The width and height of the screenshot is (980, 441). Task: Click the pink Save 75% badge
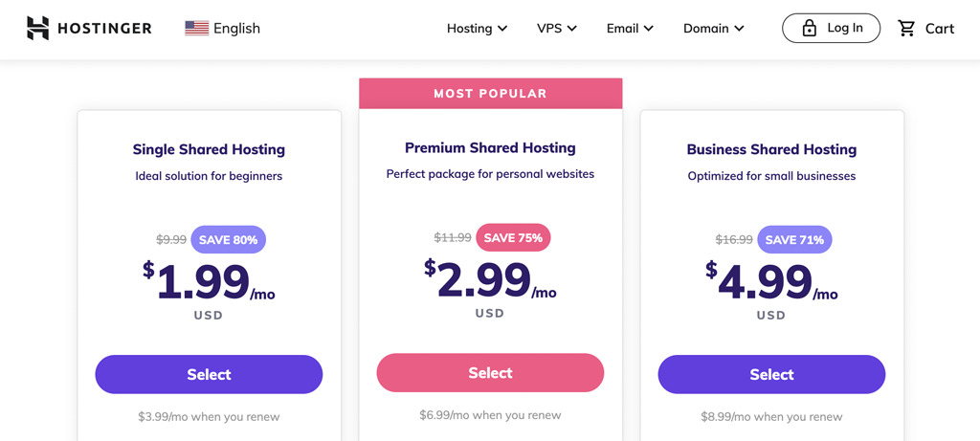pos(513,237)
